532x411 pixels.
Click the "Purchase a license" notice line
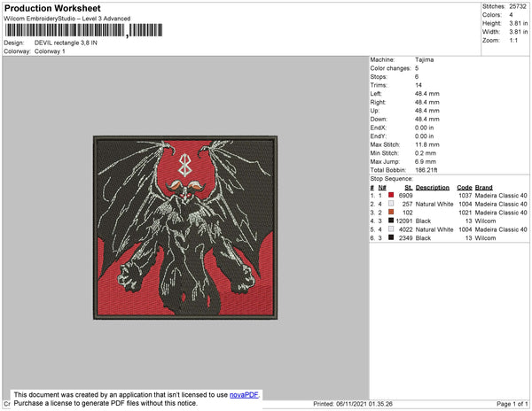(106, 403)
